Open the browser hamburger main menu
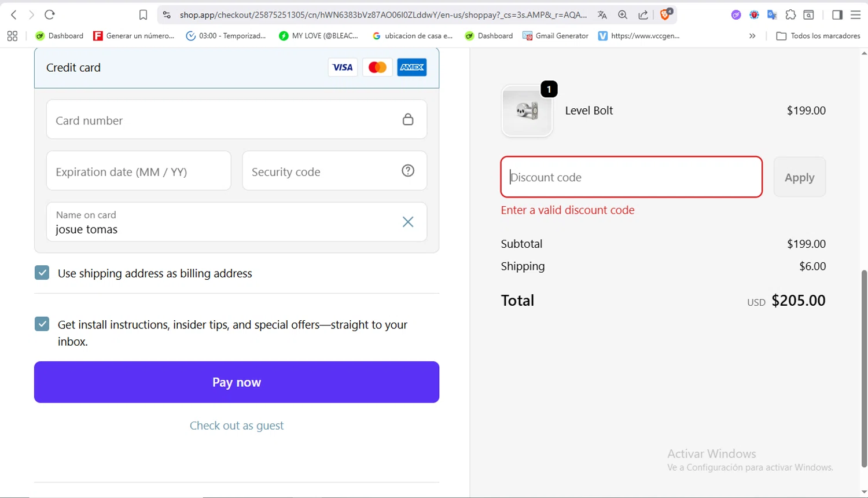 [856, 15]
